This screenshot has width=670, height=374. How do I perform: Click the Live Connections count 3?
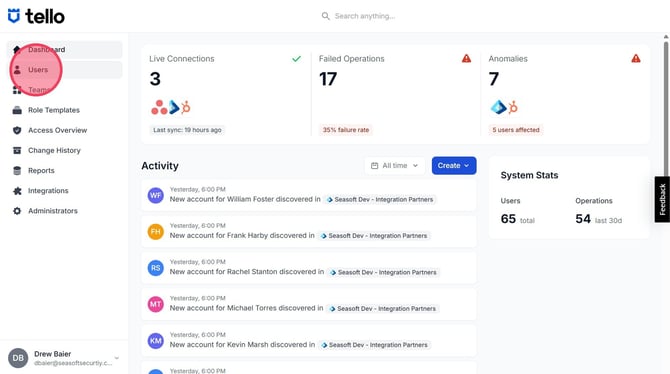[155, 79]
